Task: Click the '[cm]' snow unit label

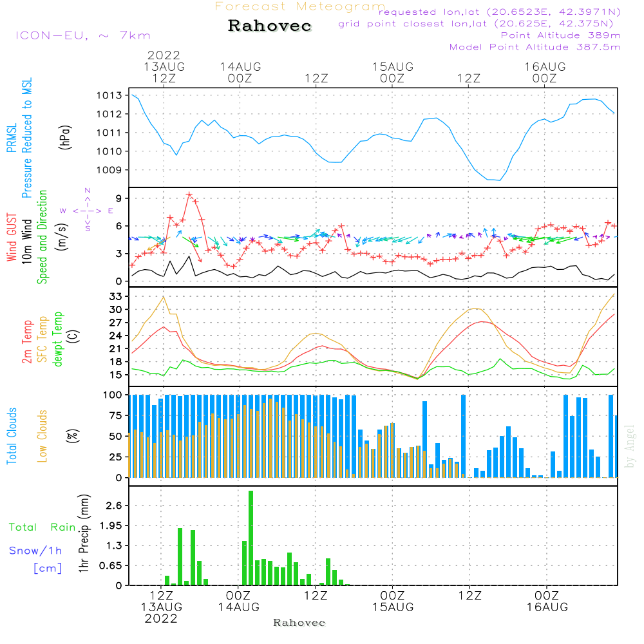Action: click(x=48, y=568)
